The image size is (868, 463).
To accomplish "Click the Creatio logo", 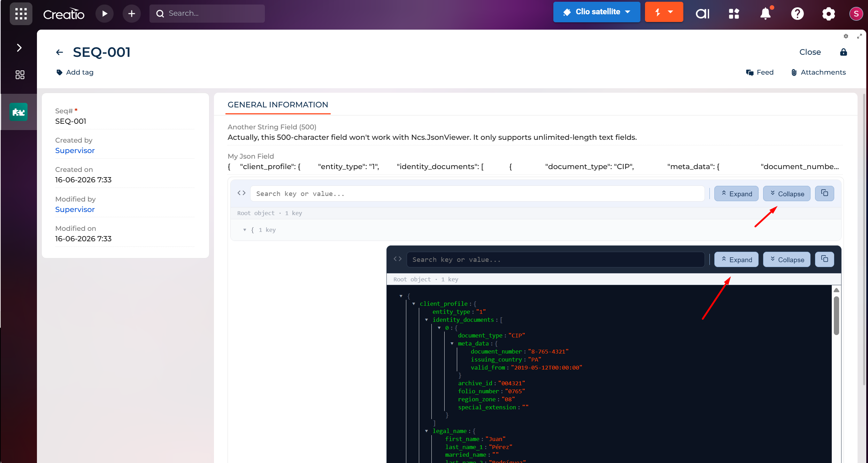I will tap(64, 14).
